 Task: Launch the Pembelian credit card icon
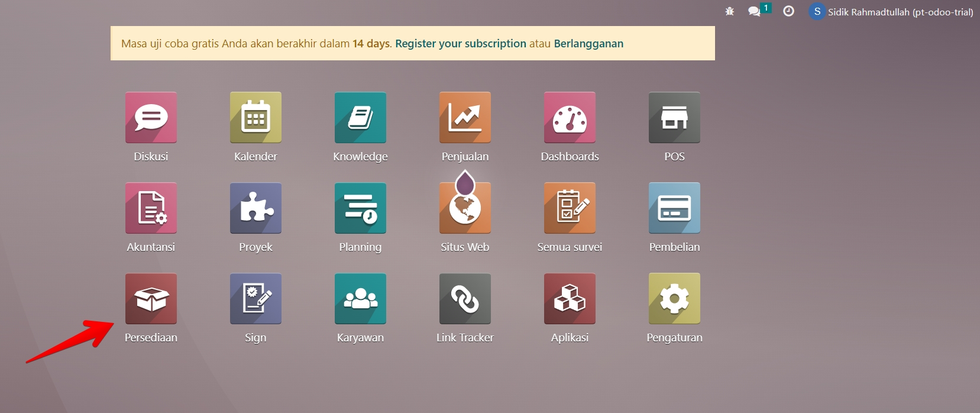(674, 208)
